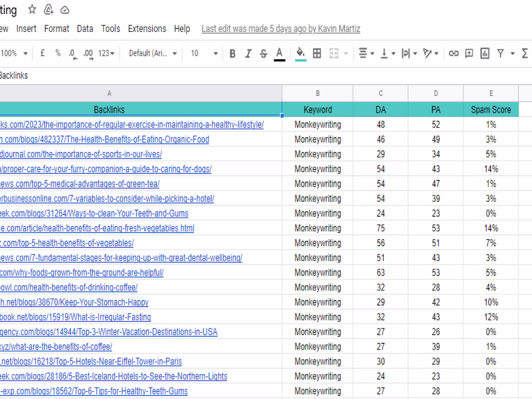Open the Insert menu

click(26, 29)
